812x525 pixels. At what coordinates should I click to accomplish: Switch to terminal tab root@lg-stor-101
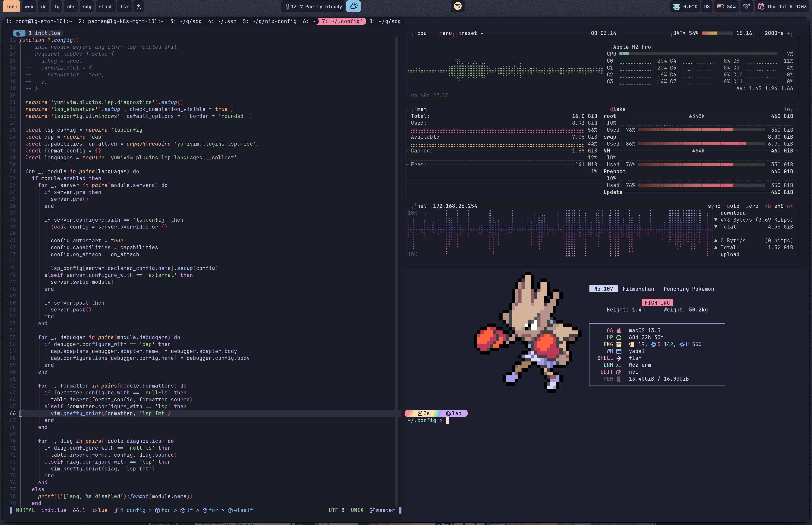39,21
